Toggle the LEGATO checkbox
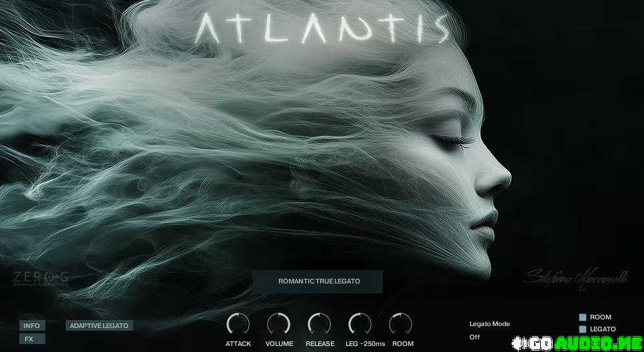644x352 pixels. coord(582,329)
